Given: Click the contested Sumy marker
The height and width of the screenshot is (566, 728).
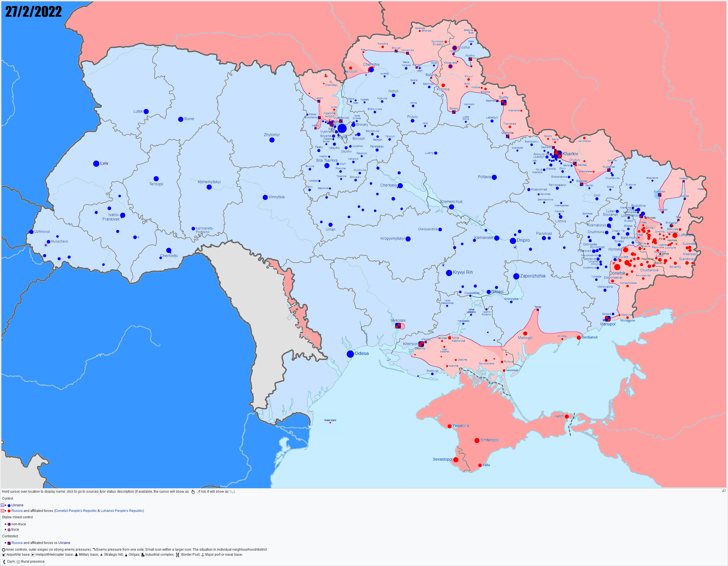Looking at the screenshot, I should coord(504,103).
